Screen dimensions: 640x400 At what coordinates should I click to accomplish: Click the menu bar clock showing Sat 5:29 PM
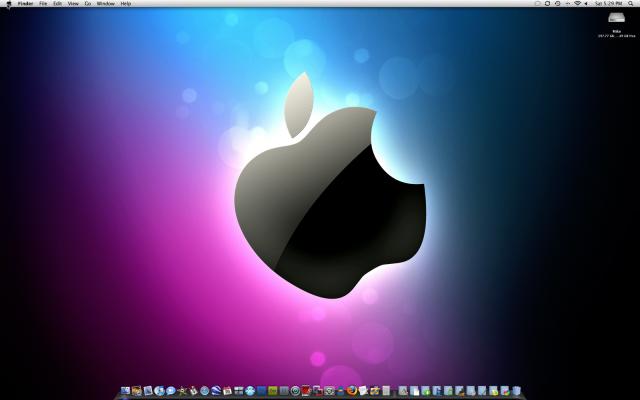[609, 3]
